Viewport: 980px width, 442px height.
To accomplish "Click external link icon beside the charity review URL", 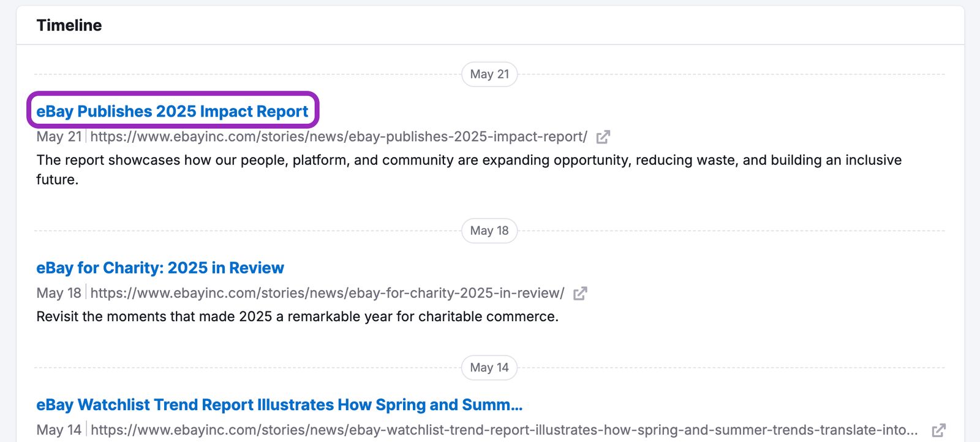I will [580, 293].
